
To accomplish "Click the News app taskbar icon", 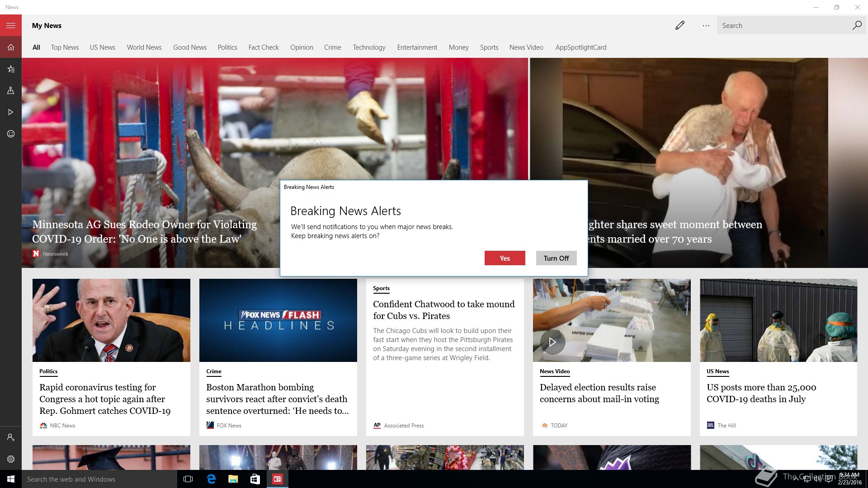I will click(x=277, y=479).
